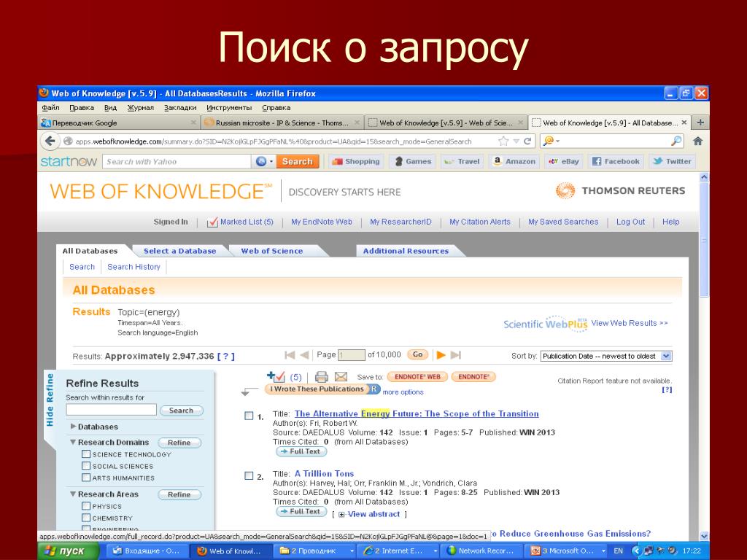Click the bookmark star icon in address bar
747x560 pixels.
503,141
